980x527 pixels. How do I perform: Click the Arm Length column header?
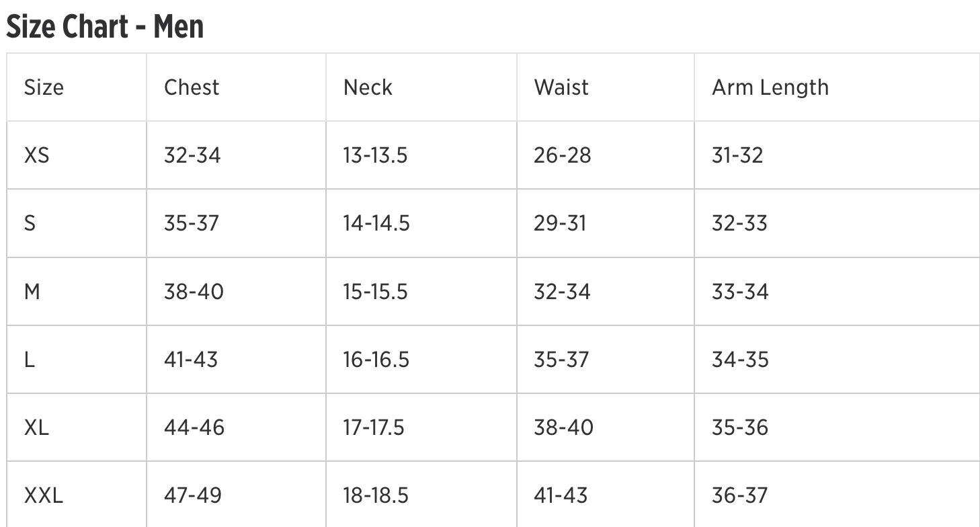[770, 87]
